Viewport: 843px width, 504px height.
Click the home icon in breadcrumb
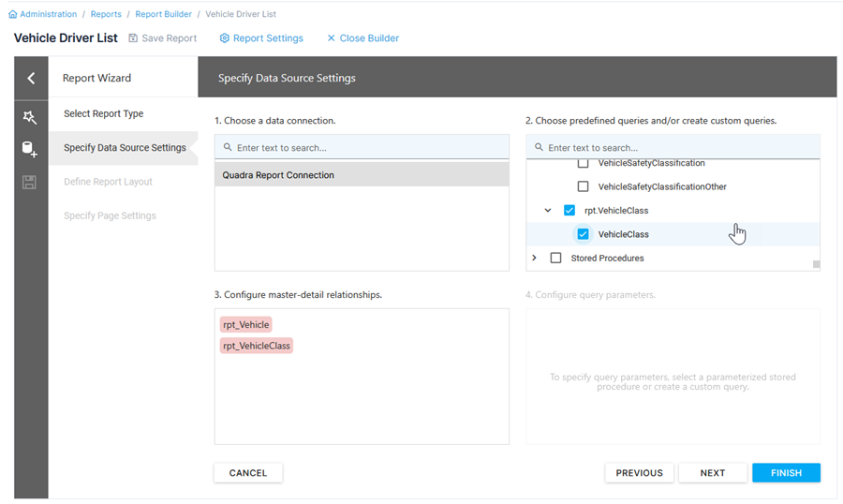click(13, 15)
